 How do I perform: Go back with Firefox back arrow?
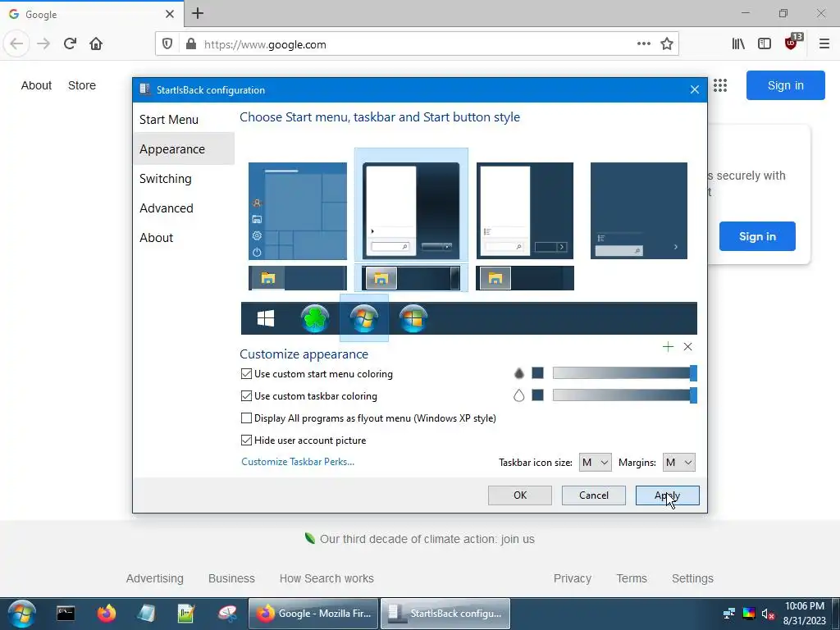pyautogui.click(x=16, y=44)
